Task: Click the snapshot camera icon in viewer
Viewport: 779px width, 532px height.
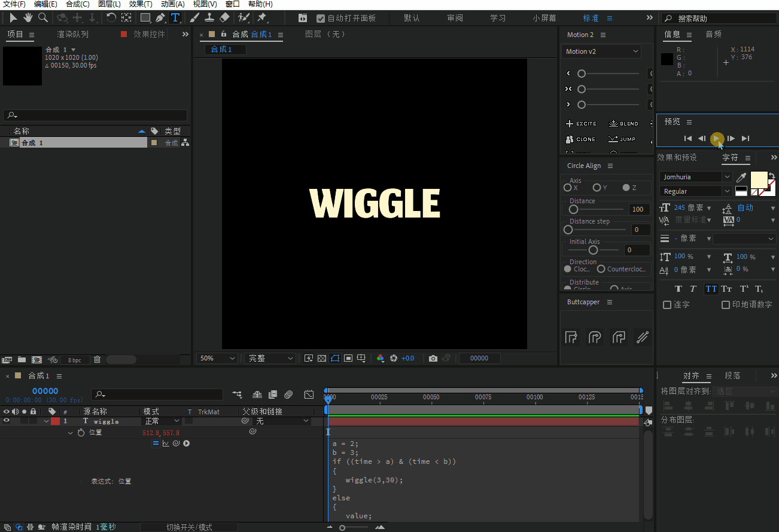Action: pyautogui.click(x=433, y=358)
